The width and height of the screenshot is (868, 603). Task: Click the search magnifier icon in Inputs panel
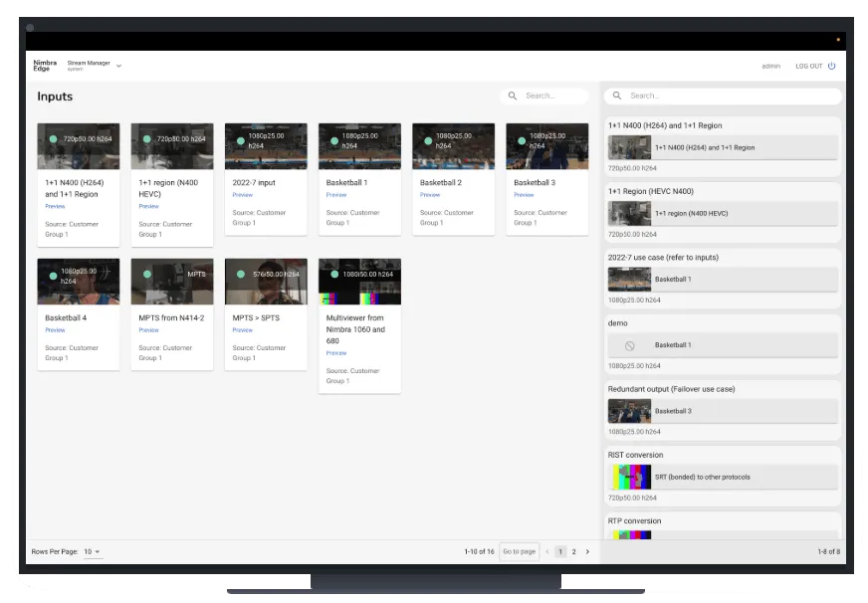pos(513,96)
